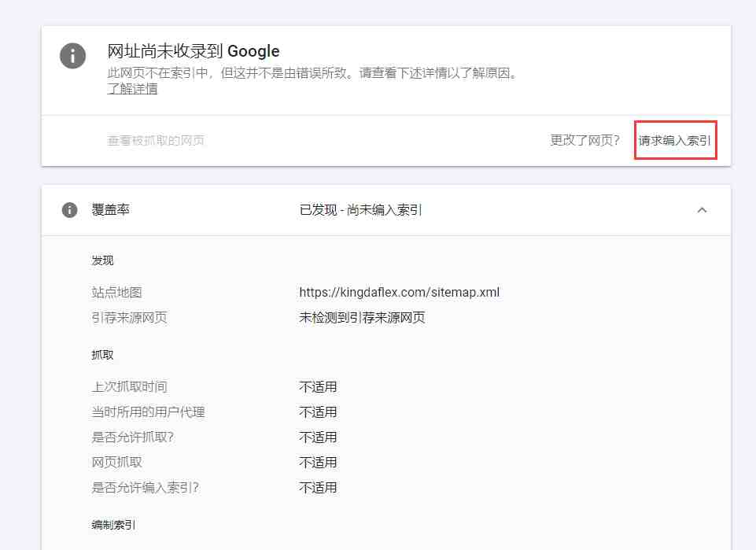Click 不适用 value for 网页抓取

(319, 463)
